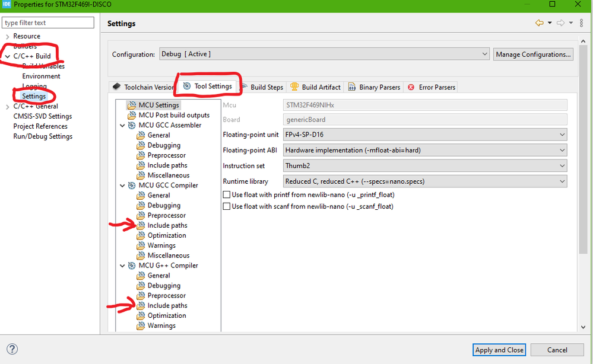Click icon beside Assembler General entry
Image resolution: width=593 pixels, height=364 pixels.
[141, 135]
